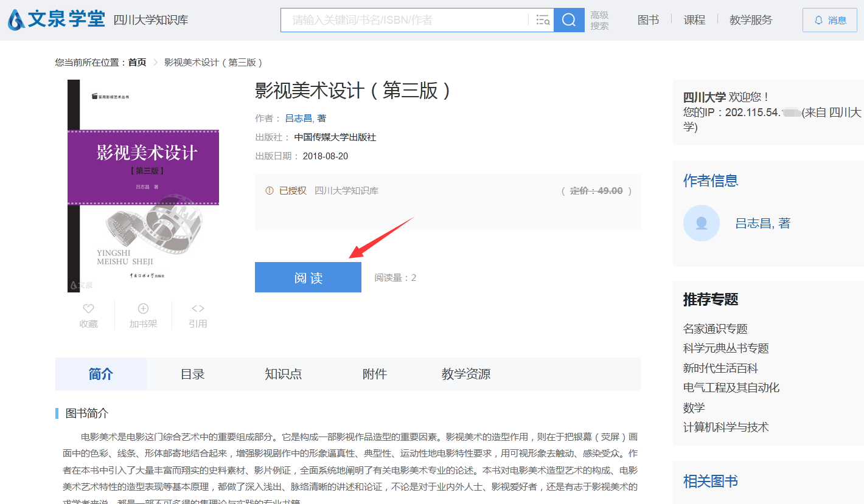Click the 四川大学知识库 header text
Screen dimensions: 864x504
pyautogui.click(x=151, y=20)
